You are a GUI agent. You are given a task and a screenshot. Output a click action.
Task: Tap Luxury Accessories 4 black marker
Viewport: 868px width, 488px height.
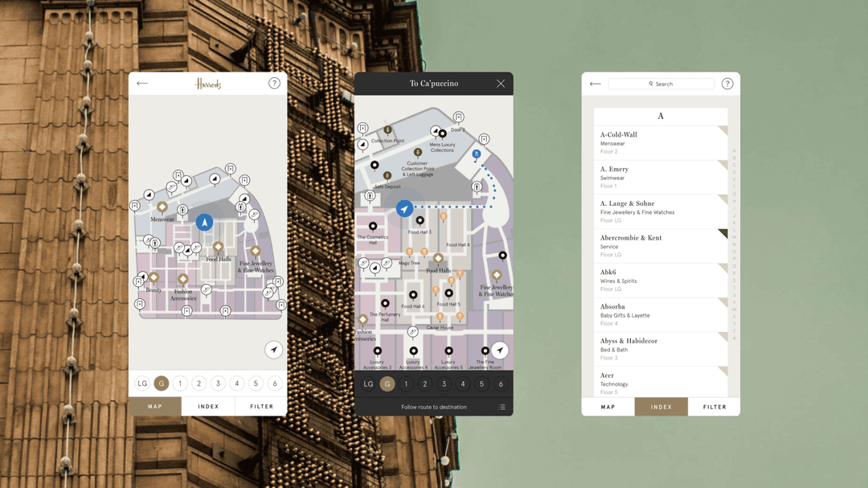coord(414,351)
